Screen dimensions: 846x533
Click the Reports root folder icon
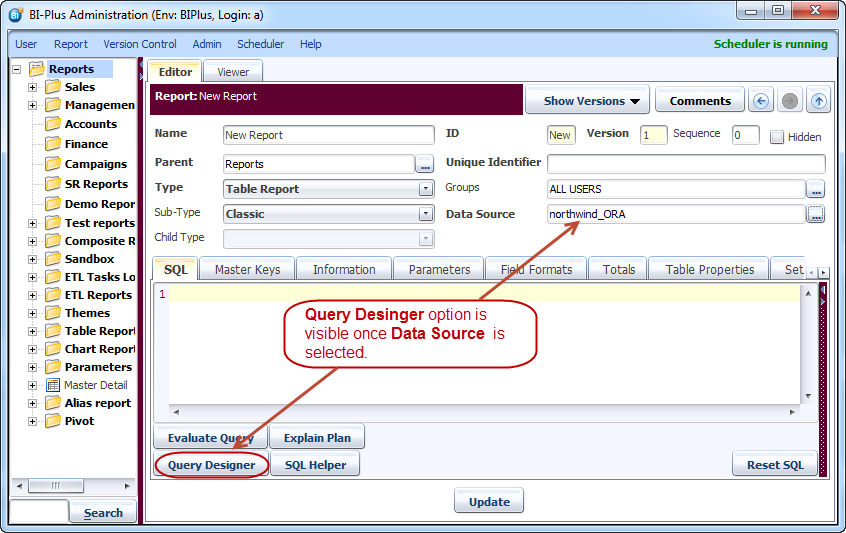pos(37,69)
